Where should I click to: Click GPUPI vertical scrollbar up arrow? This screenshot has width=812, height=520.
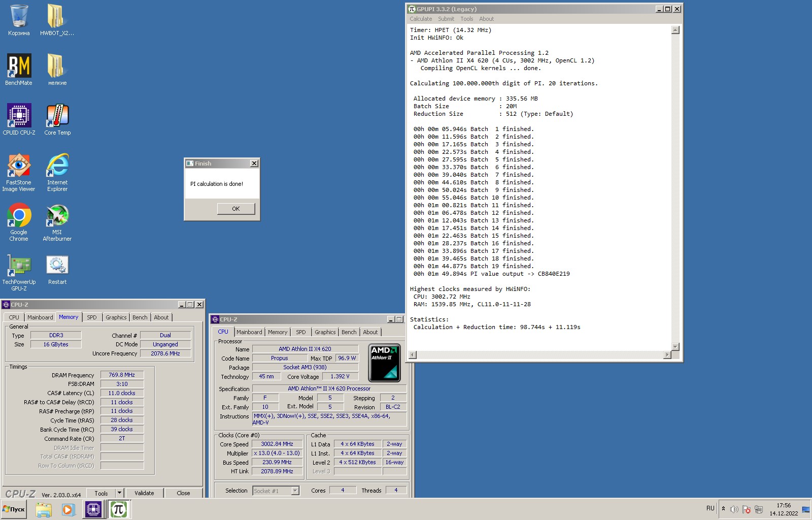(x=675, y=30)
